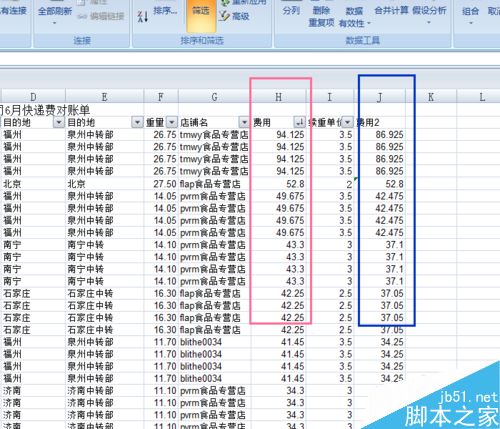Expand 假设分析 what-if dropdown
The width and height of the screenshot is (500, 429).
pyautogui.click(x=429, y=23)
